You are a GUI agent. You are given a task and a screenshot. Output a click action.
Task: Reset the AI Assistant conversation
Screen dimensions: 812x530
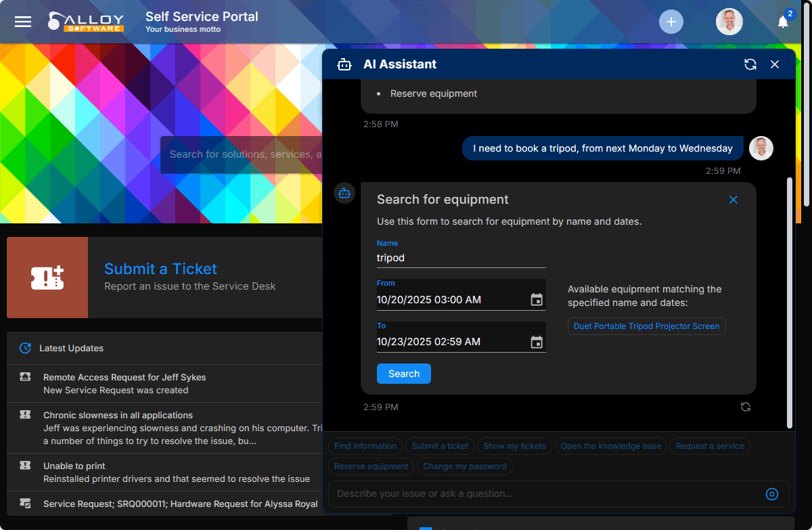(x=750, y=64)
